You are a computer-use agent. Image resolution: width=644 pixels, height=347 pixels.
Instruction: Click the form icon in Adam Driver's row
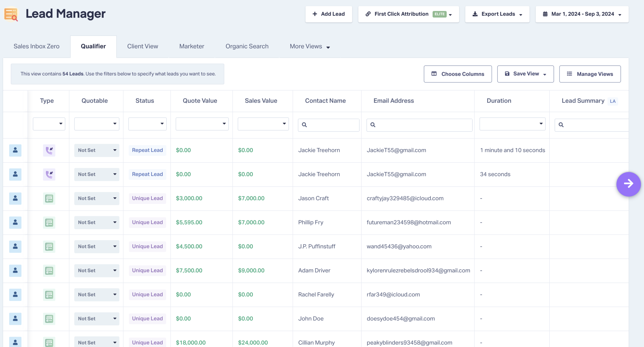pyautogui.click(x=49, y=271)
